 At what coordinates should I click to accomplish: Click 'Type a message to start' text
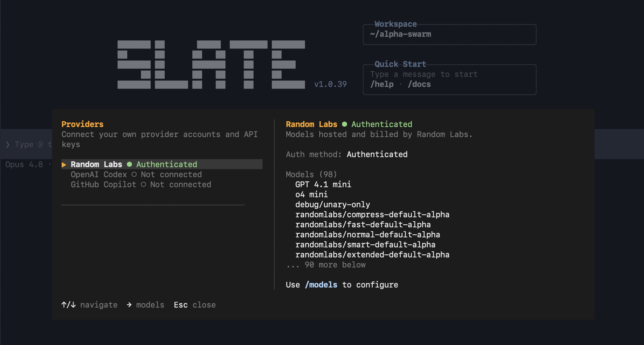point(424,74)
